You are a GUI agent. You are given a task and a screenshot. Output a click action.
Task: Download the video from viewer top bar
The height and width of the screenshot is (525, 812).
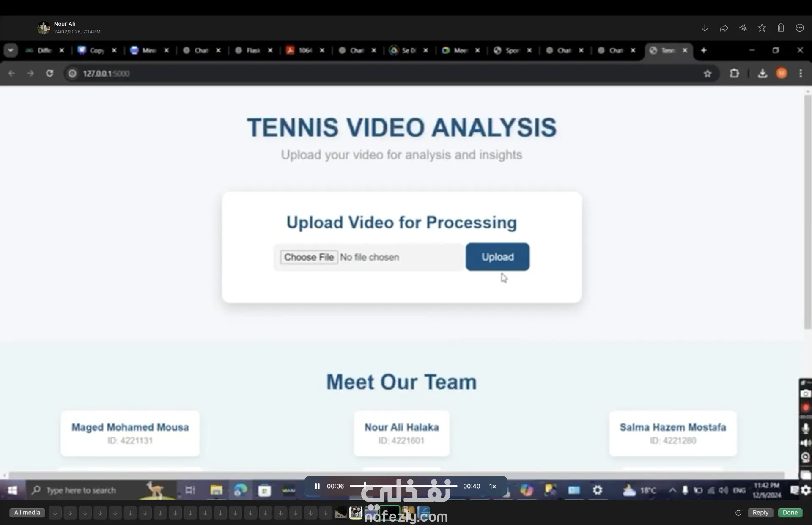click(x=705, y=28)
